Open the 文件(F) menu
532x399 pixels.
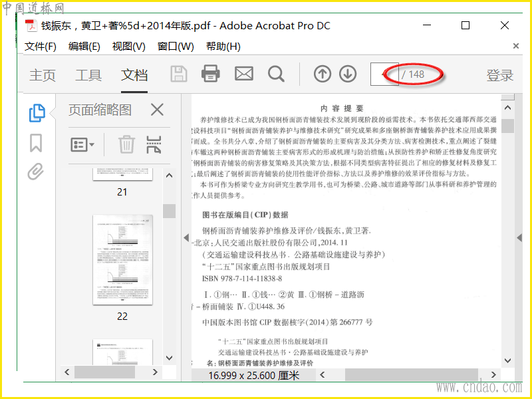41,47
